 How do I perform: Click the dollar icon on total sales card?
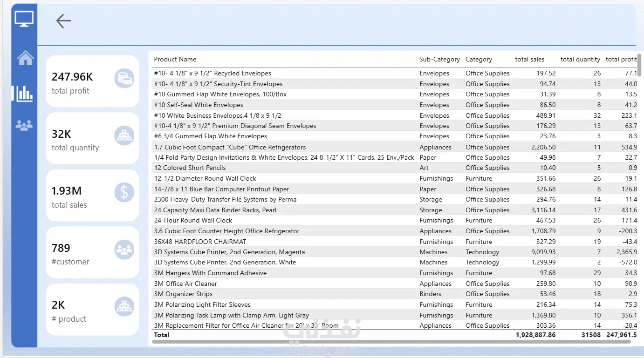coord(124,192)
